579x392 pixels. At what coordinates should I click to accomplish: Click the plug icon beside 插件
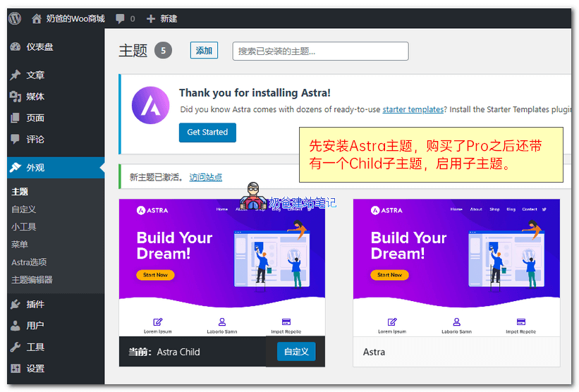coord(16,304)
